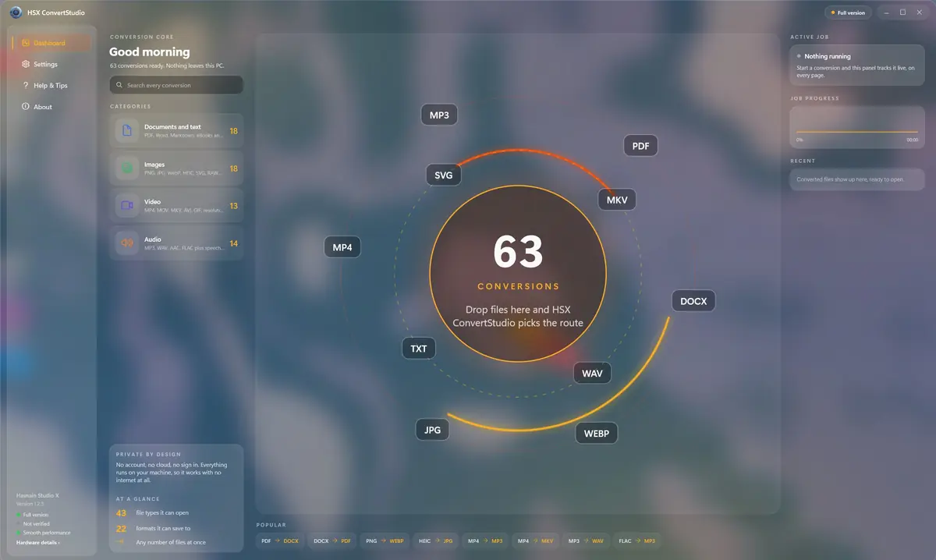Open the About page

pyautogui.click(x=51, y=107)
